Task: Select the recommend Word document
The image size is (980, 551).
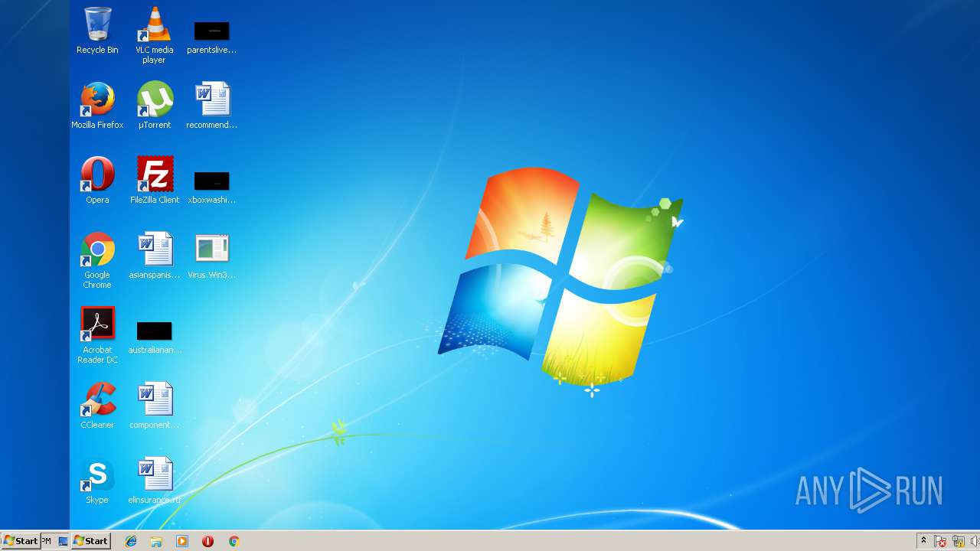Action: coord(212,106)
